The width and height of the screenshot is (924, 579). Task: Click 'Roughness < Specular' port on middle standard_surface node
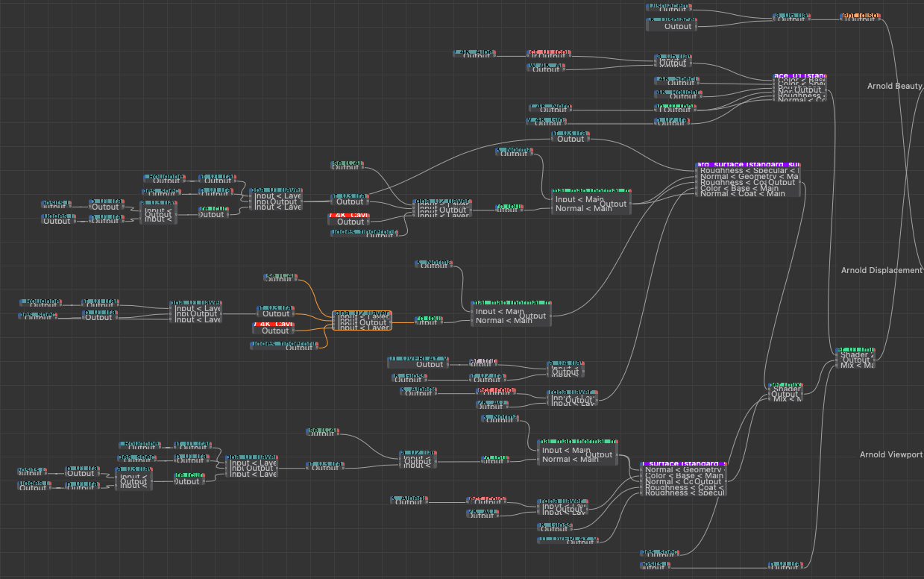pyautogui.click(x=748, y=170)
